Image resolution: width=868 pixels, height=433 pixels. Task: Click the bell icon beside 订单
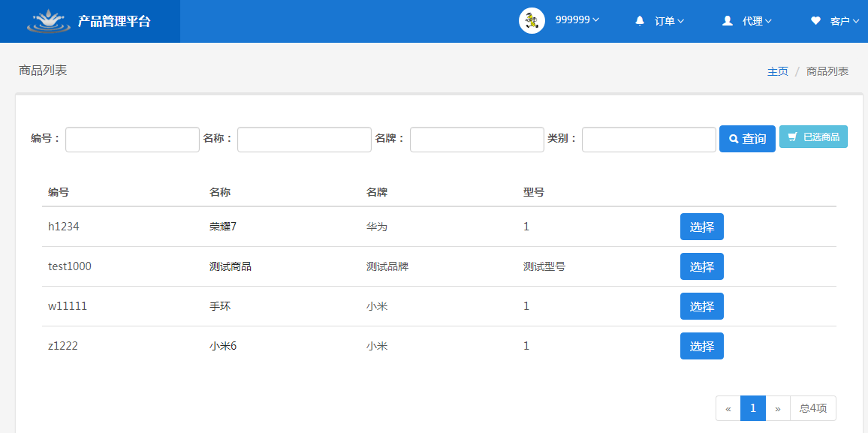pyautogui.click(x=640, y=21)
